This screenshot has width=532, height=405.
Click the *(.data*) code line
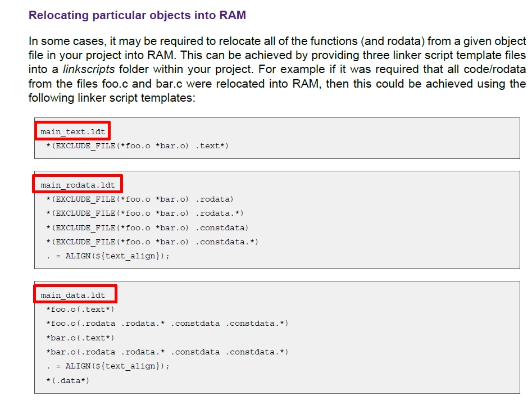pyautogui.click(x=68, y=380)
